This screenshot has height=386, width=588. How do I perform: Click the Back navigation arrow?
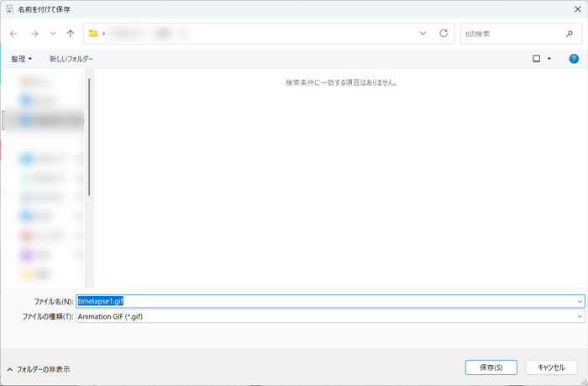tap(13, 34)
